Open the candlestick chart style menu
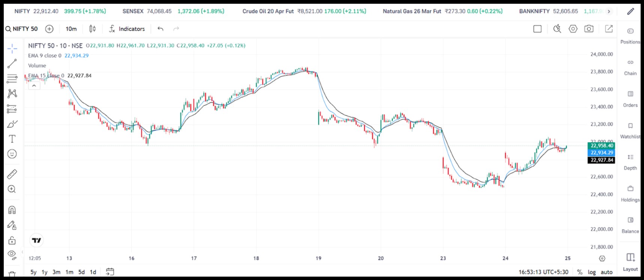 (x=93, y=29)
